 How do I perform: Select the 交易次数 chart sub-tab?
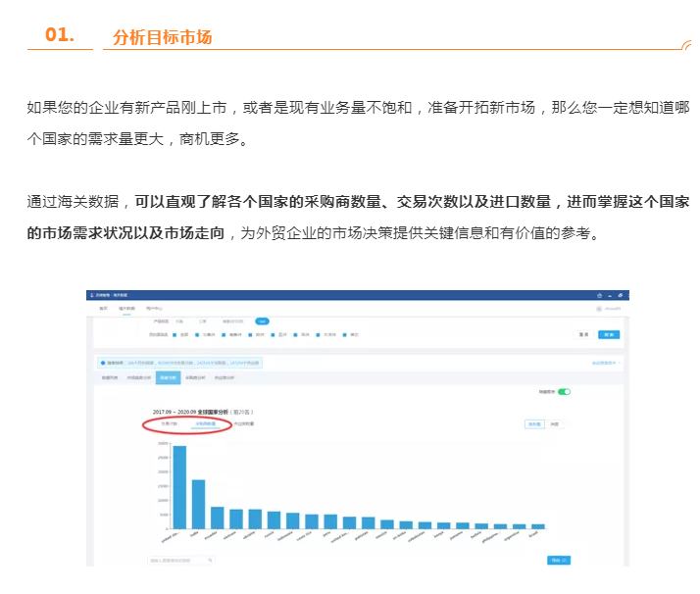pyautogui.click(x=170, y=423)
